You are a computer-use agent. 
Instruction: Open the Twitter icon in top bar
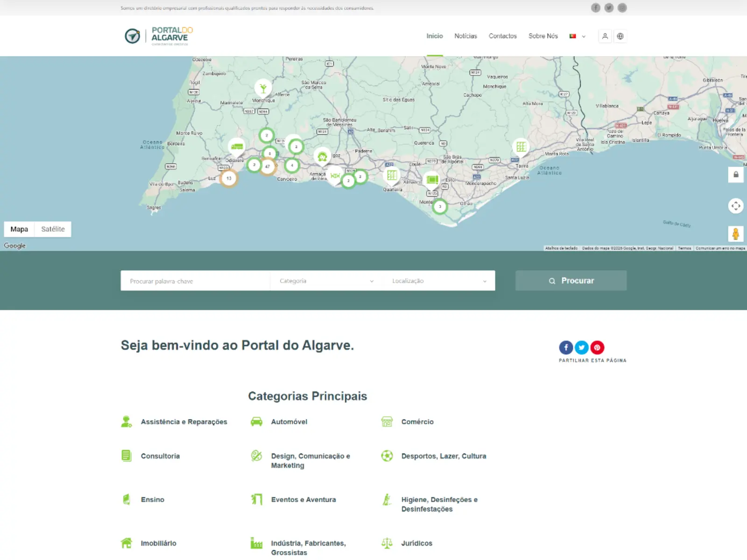coord(609,7)
